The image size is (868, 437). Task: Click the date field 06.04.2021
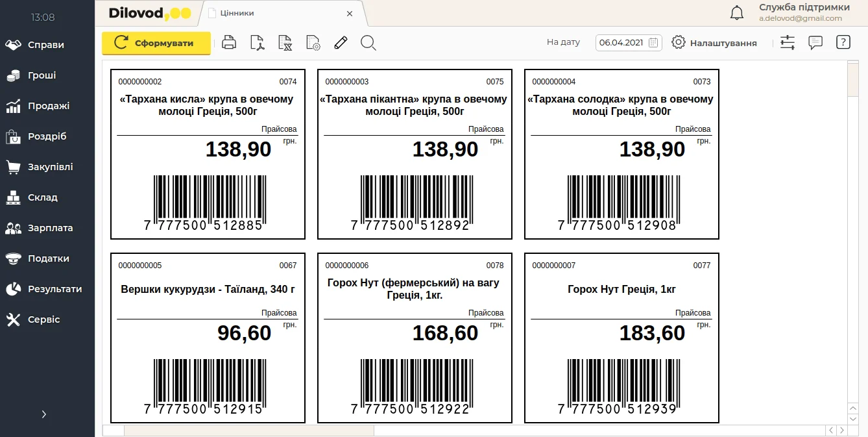(621, 43)
